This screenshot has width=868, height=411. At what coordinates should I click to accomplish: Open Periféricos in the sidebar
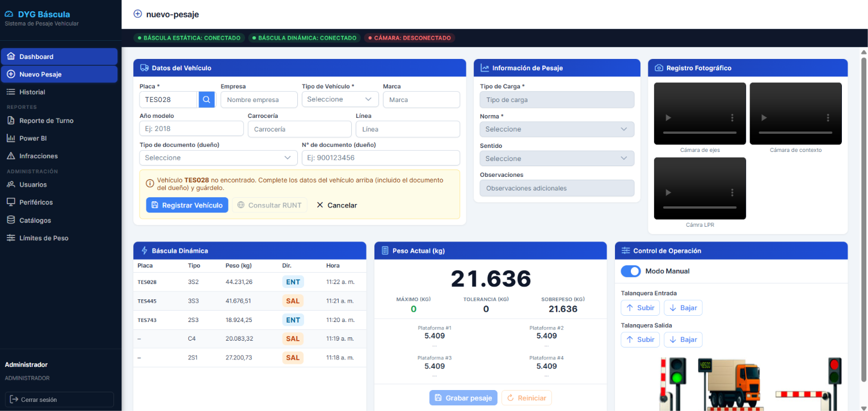tap(59, 202)
